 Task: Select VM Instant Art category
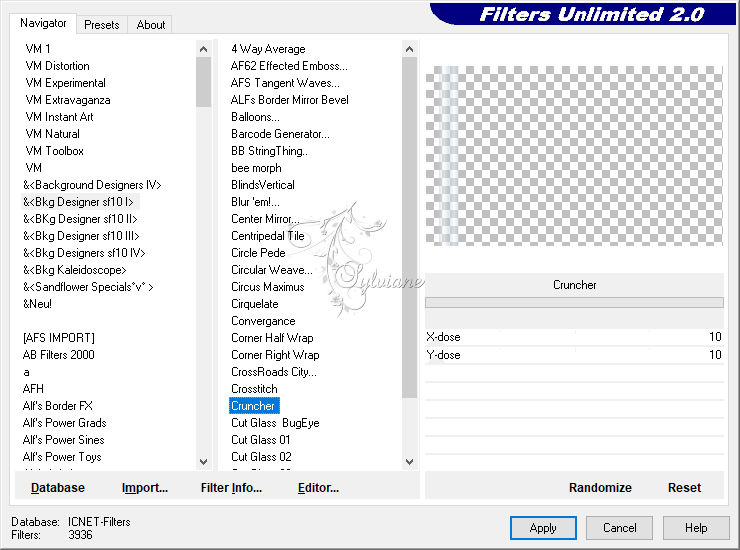point(59,117)
